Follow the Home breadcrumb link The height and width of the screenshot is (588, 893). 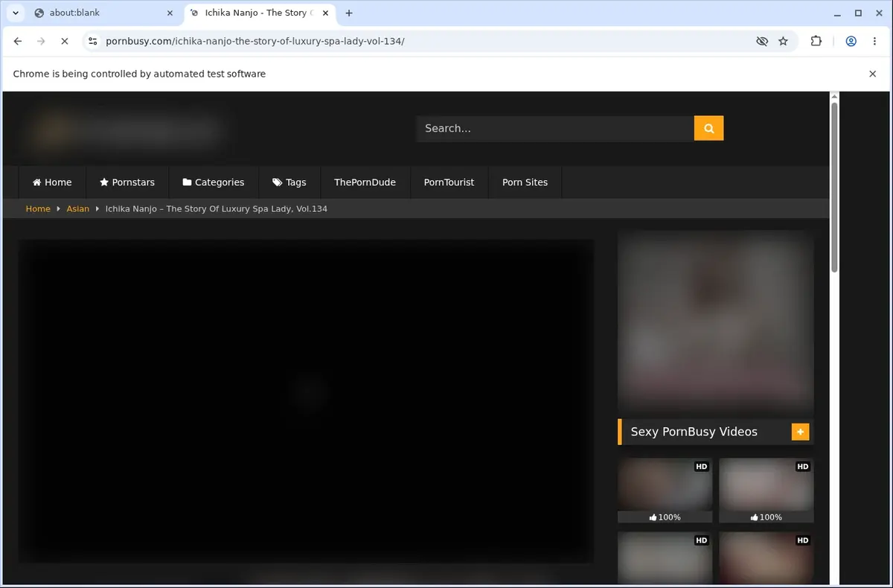[38, 209]
